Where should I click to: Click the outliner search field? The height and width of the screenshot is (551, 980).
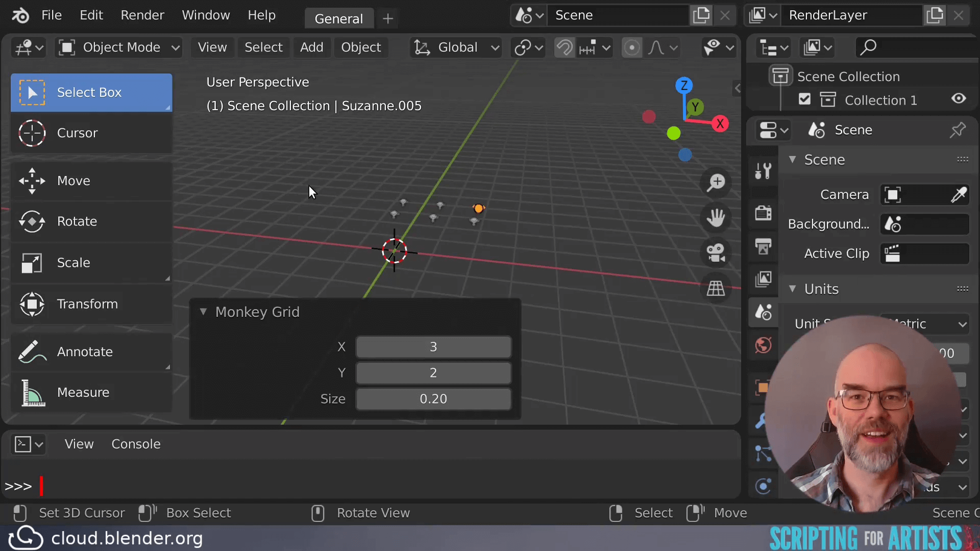[918, 47]
